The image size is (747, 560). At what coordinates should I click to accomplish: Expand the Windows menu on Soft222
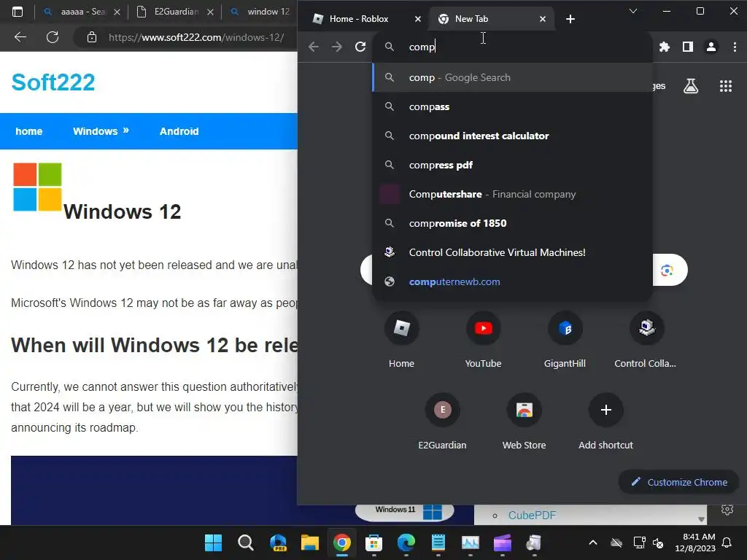click(x=101, y=131)
